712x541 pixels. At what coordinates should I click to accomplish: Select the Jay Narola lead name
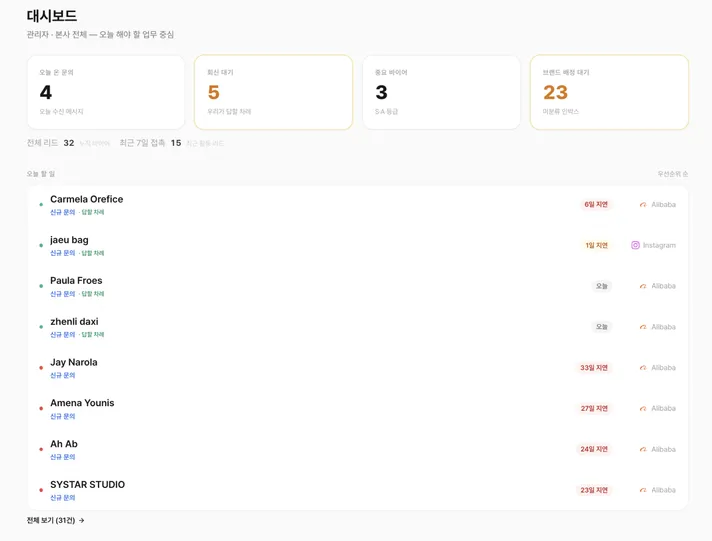tap(74, 362)
